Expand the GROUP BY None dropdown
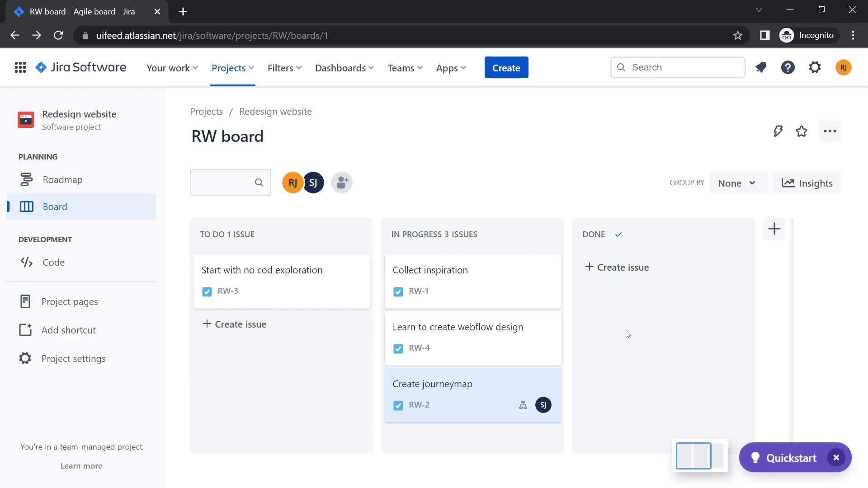 pyautogui.click(x=735, y=183)
